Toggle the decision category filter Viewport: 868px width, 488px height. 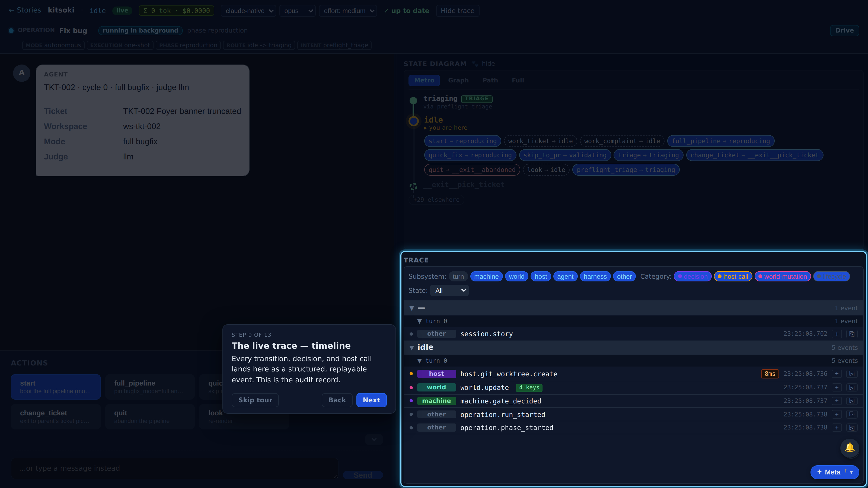coord(693,277)
